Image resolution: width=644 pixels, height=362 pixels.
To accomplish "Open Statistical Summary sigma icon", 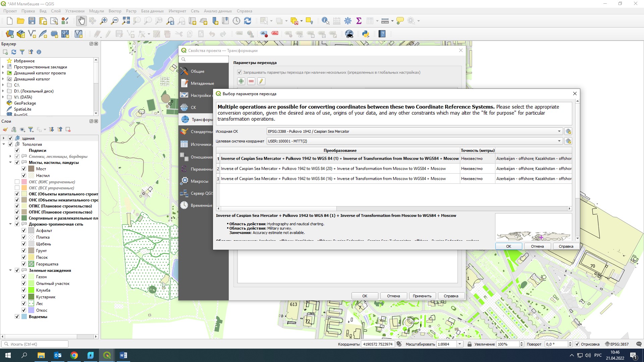I will point(359,21).
